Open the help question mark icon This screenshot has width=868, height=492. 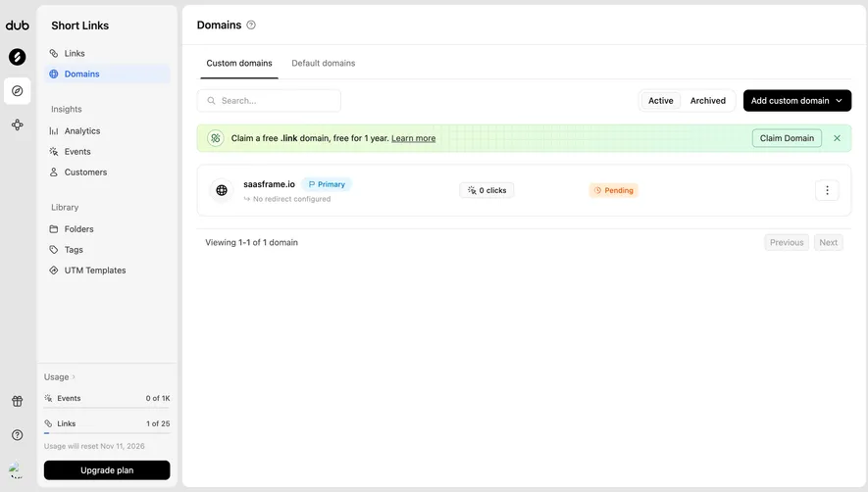17,435
